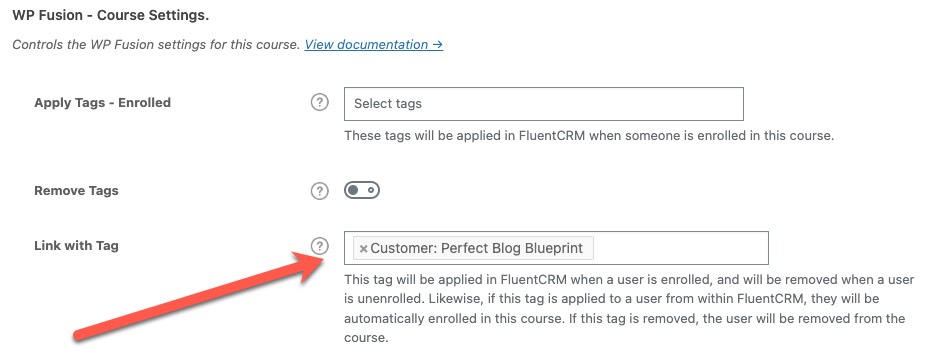Click the Link with Tag label
Viewport: 943px width, 361px height.
76,245
